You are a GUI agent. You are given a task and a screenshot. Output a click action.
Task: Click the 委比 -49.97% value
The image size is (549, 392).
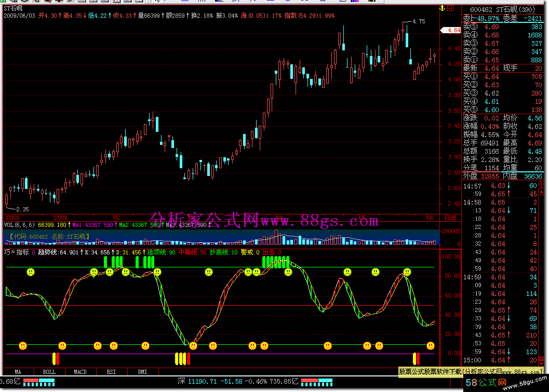coord(481,18)
